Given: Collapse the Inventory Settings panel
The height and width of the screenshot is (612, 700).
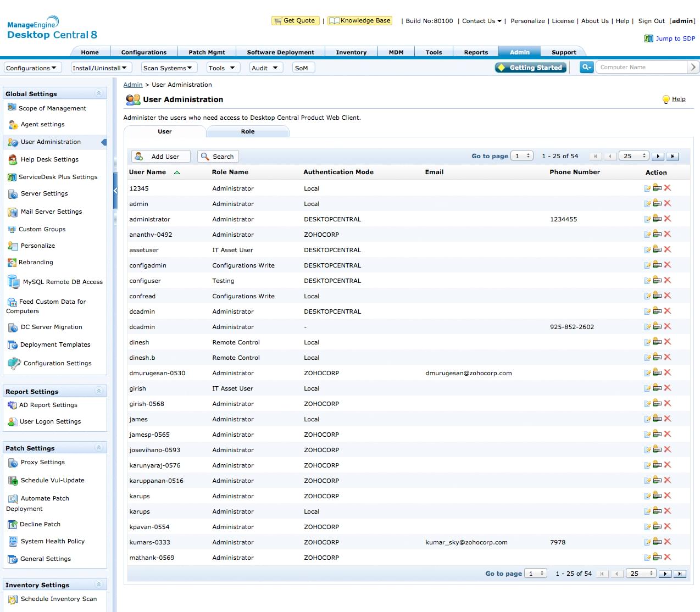Looking at the screenshot, I should point(99,585).
